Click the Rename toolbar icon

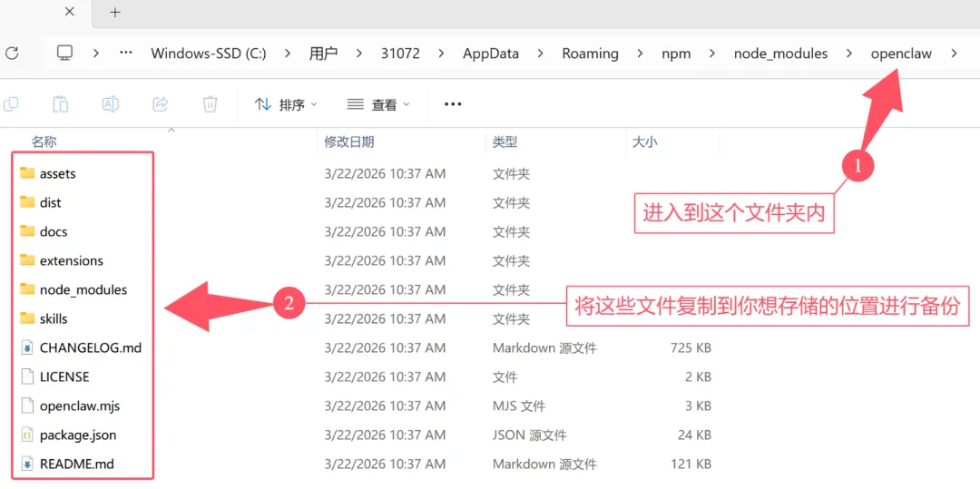(x=111, y=103)
